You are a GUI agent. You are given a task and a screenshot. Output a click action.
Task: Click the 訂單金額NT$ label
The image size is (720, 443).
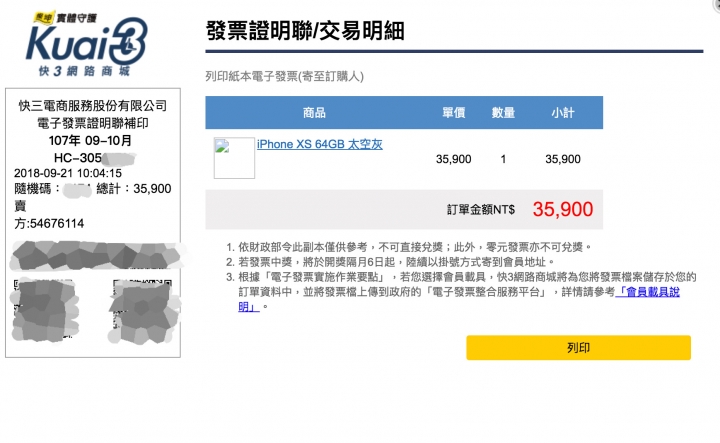click(481, 210)
